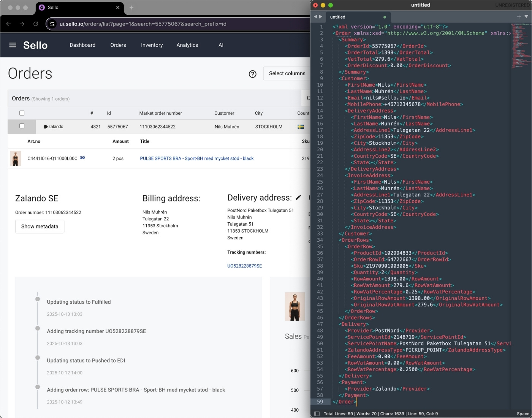Click the browser address bar
The width and height of the screenshot is (532, 418).
[152, 24]
